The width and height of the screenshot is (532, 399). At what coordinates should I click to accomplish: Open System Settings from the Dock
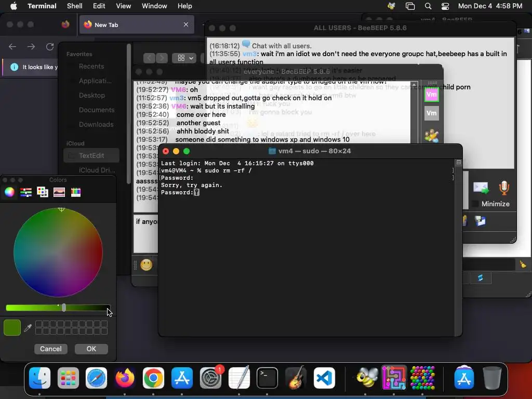point(211,378)
